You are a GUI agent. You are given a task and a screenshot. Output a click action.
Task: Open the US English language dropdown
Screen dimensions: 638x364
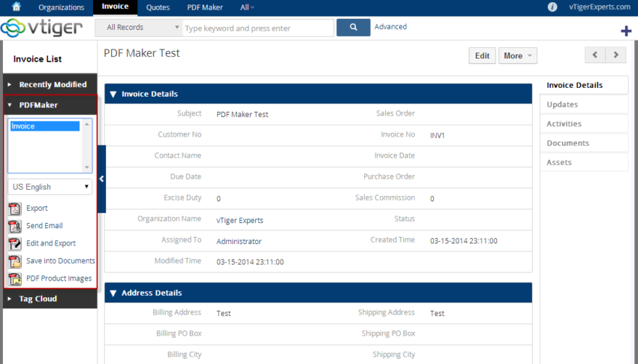[x=50, y=187]
